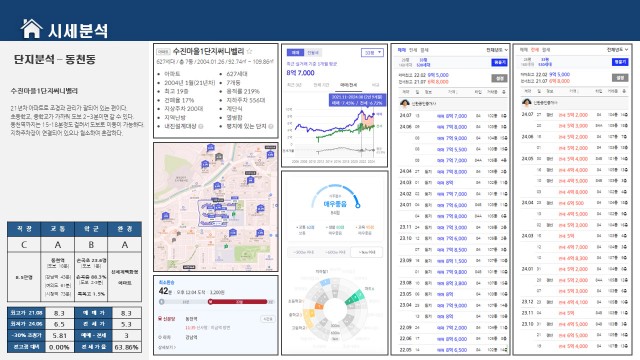
Task: Click the blue button in left transaction panel
Action: pyautogui.click(x=499, y=62)
